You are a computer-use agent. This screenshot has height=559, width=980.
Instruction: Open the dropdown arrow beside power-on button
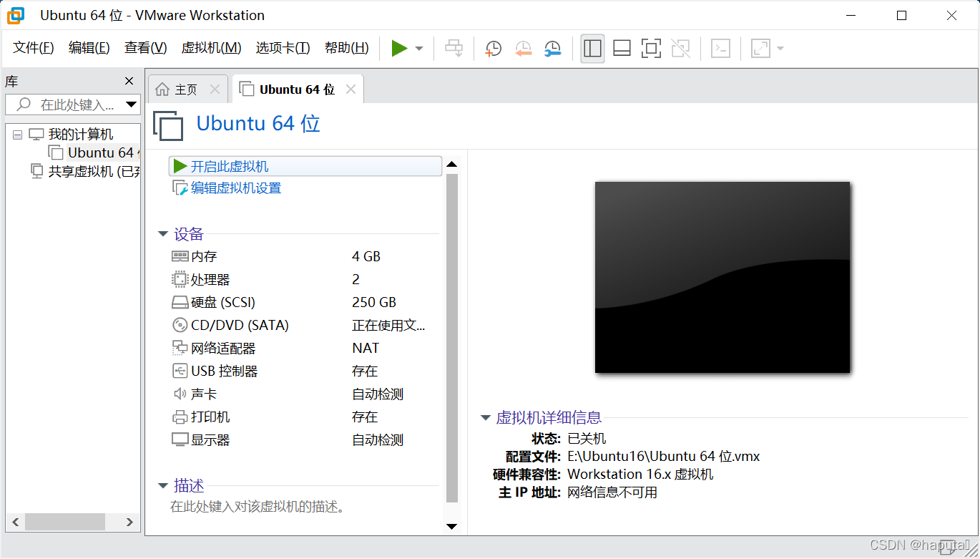(x=419, y=49)
